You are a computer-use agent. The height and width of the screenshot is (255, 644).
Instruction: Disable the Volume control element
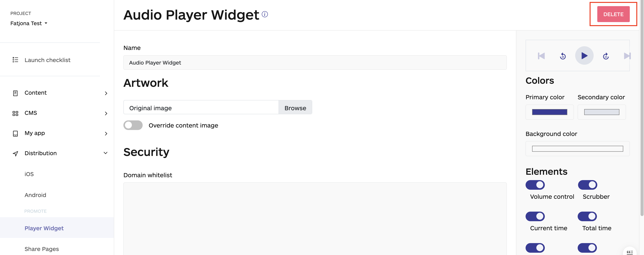pyautogui.click(x=535, y=185)
